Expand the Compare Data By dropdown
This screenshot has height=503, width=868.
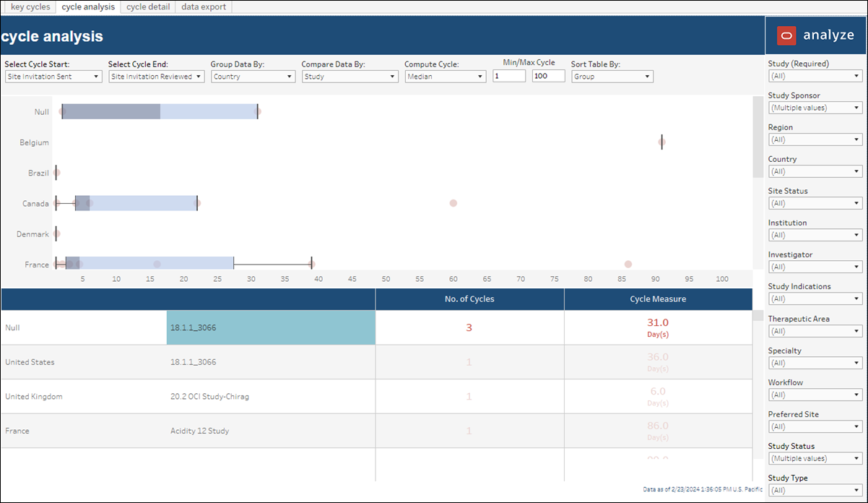tap(350, 76)
